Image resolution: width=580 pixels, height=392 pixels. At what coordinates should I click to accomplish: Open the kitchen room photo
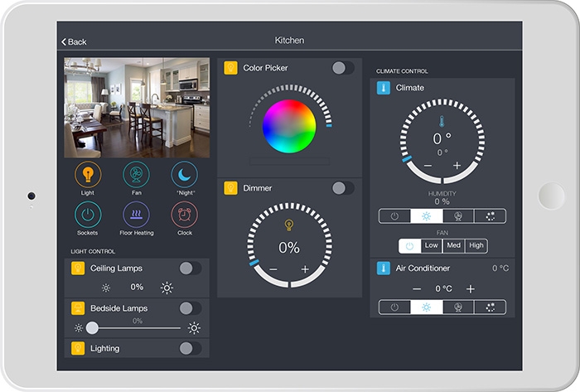[x=137, y=108]
